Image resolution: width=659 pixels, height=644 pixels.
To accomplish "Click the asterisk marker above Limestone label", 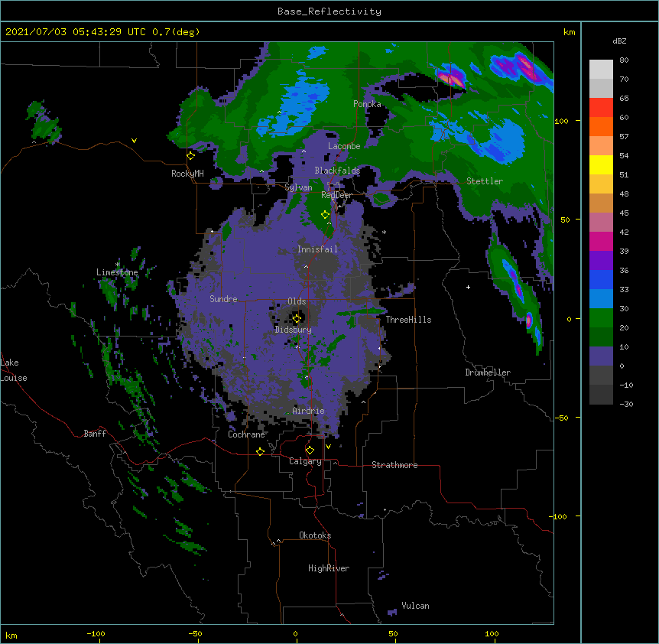I will coord(118,265).
